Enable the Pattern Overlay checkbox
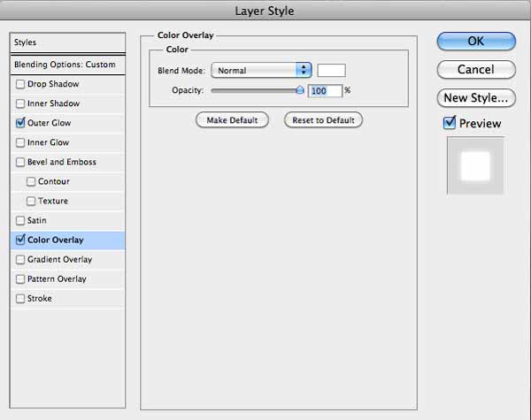Viewport: 531px width, 420px height. point(20,279)
